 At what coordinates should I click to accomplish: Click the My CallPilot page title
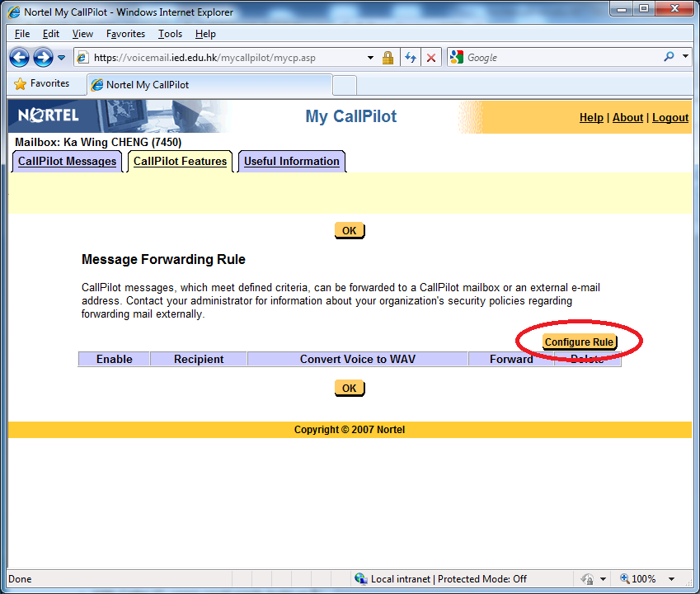pyautogui.click(x=351, y=116)
